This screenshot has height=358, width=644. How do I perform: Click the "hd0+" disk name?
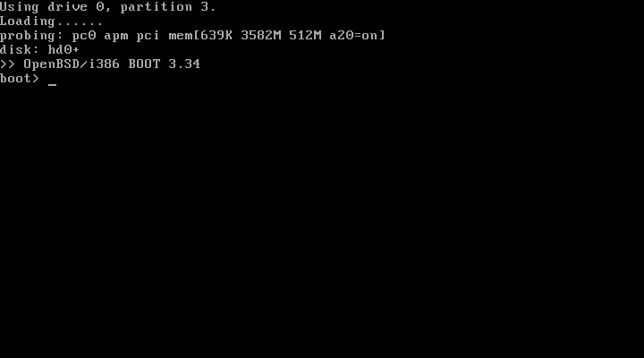point(64,50)
